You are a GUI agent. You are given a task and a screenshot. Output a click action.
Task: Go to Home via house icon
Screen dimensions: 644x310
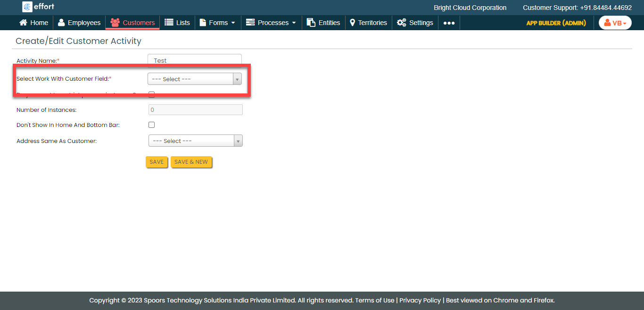pyautogui.click(x=23, y=23)
